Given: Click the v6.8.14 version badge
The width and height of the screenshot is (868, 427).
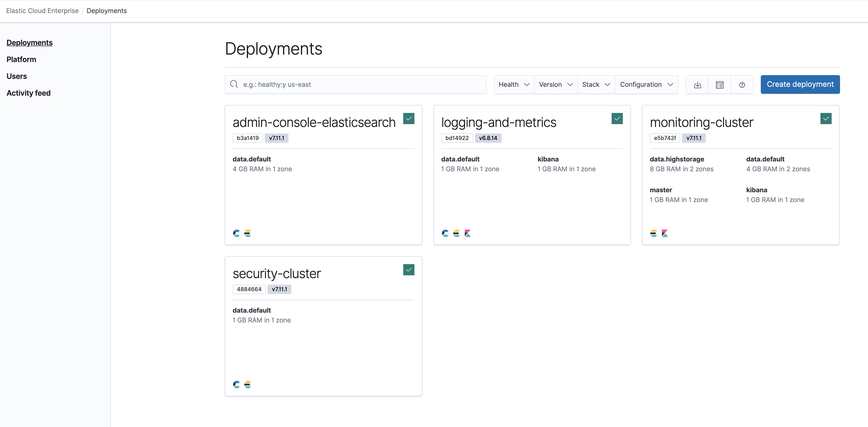Looking at the screenshot, I should pos(488,138).
